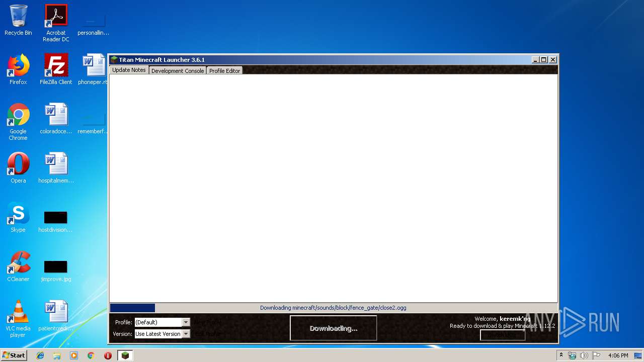644x362 pixels.
Task: Click the Titan Minecraft Launcher 3.6.1 title
Action: pyautogui.click(x=162, y=60)
